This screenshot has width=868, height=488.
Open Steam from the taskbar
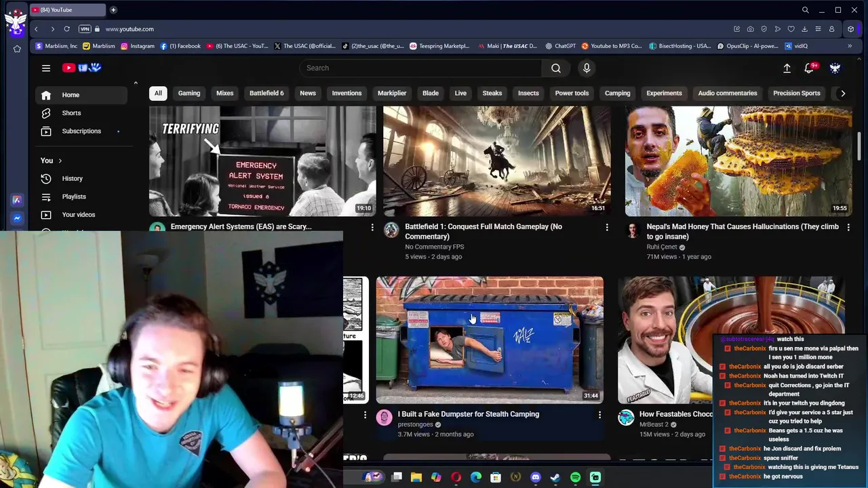click(555, 477)
